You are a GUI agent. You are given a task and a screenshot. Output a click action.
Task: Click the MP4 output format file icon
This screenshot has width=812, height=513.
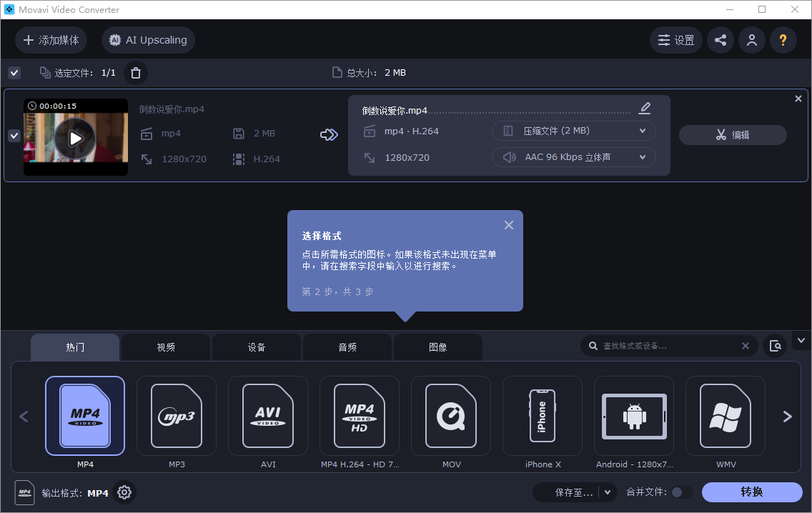coord(25,493)
